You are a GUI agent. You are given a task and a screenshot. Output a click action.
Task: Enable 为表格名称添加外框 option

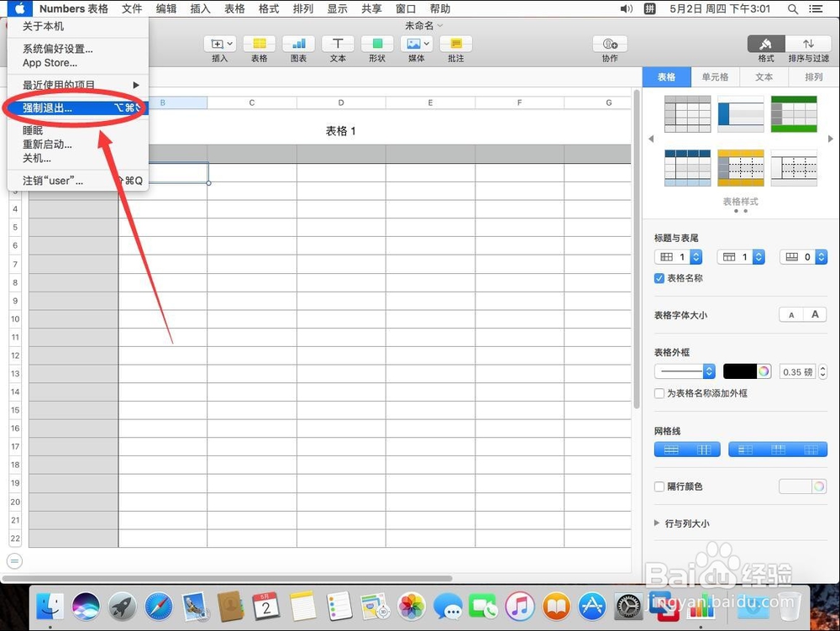(660, 393)
